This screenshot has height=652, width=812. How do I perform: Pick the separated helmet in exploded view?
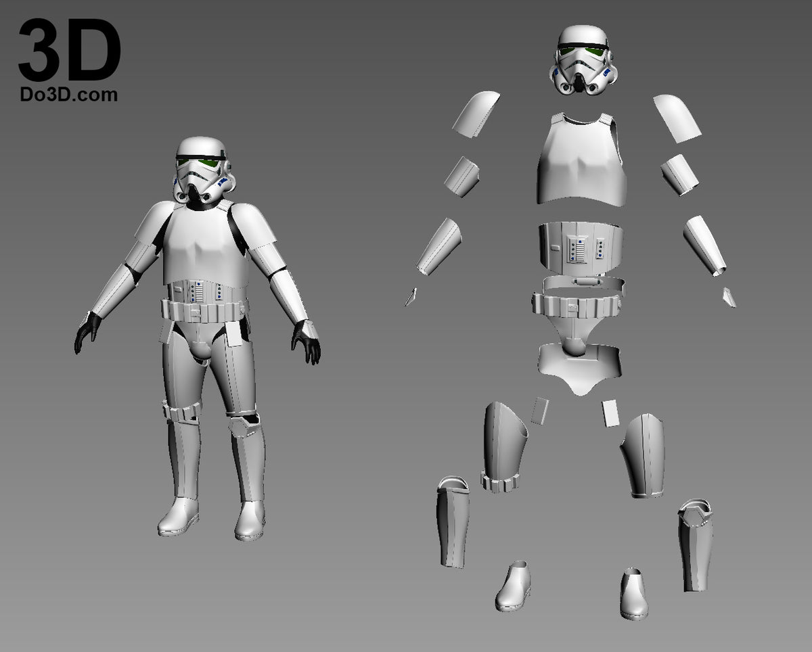click(x=583, y=60)
